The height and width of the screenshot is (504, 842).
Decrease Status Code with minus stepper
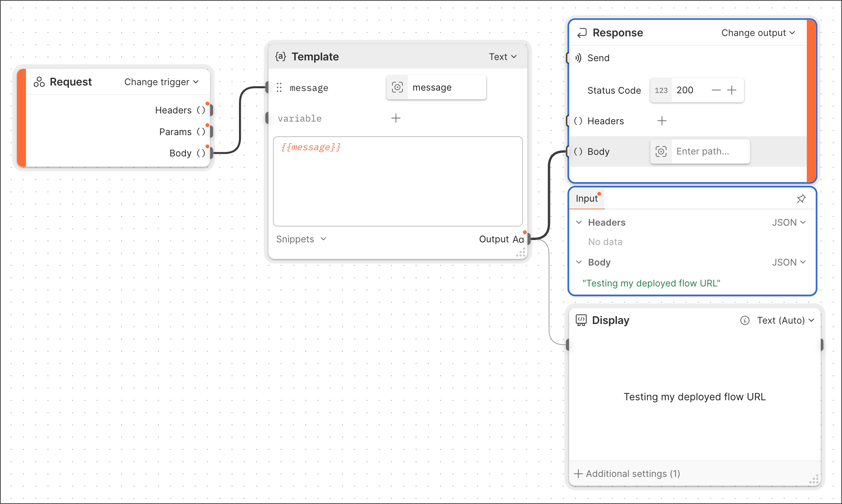pyautogui.click(x=716, y=90)
